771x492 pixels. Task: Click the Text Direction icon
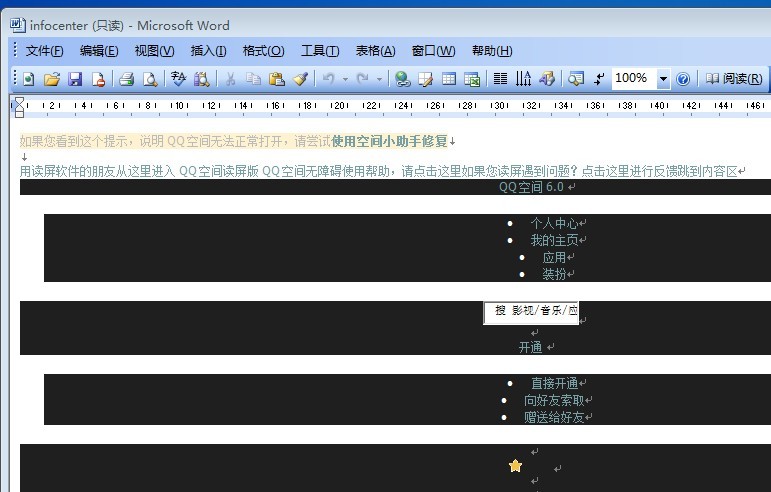point(523,79)
